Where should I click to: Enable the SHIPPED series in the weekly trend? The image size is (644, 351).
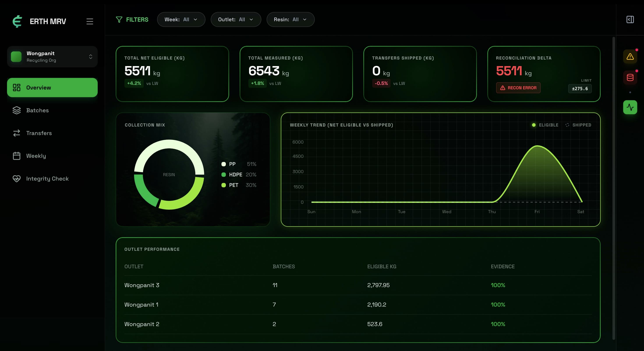point(579,125)
